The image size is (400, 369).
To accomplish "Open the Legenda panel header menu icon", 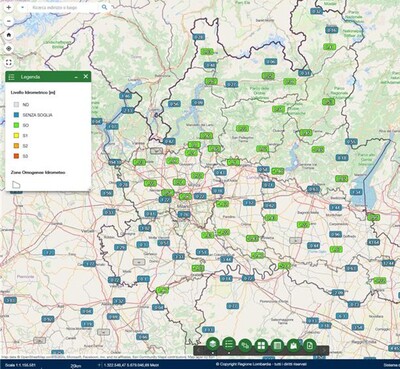I will point(11,77).
